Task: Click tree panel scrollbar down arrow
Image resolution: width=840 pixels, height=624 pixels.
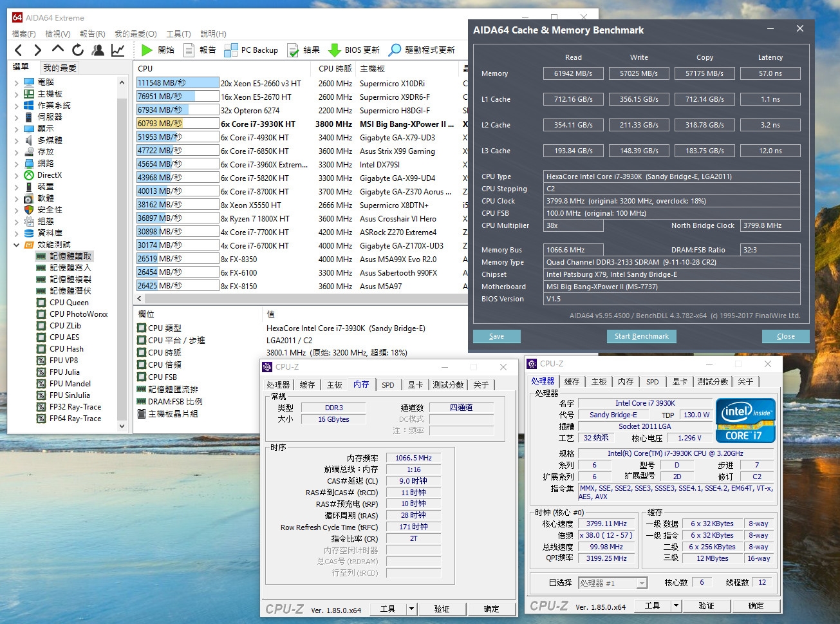Action: coord(122,426)
